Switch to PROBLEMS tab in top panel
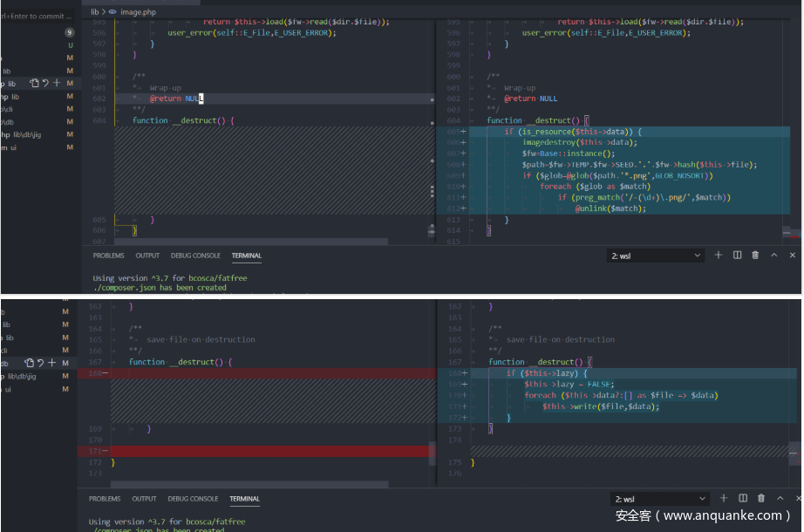804x532 pixels. (108, 256)
